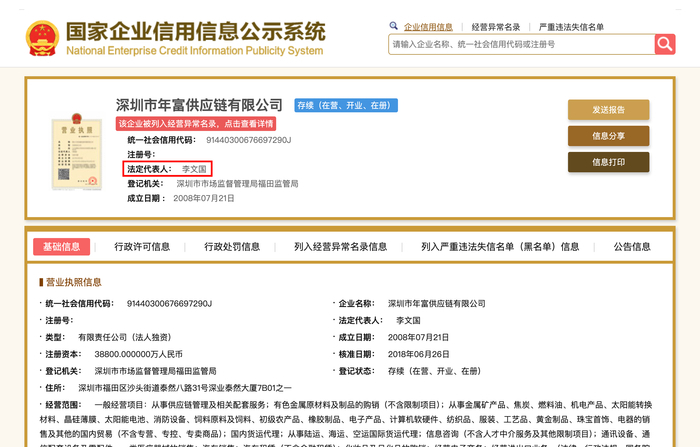Select the 经营异常名录 search option

coord(495,26)
